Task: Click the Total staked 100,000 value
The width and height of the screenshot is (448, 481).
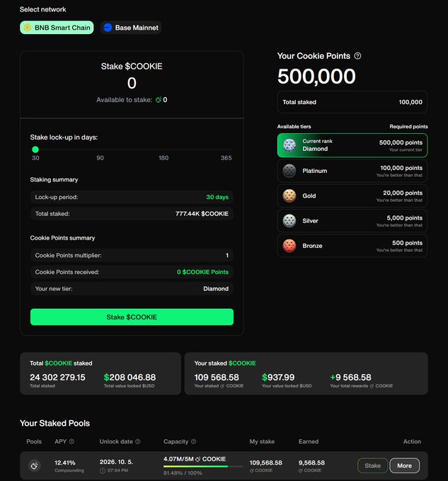Action: pos(410,102)
